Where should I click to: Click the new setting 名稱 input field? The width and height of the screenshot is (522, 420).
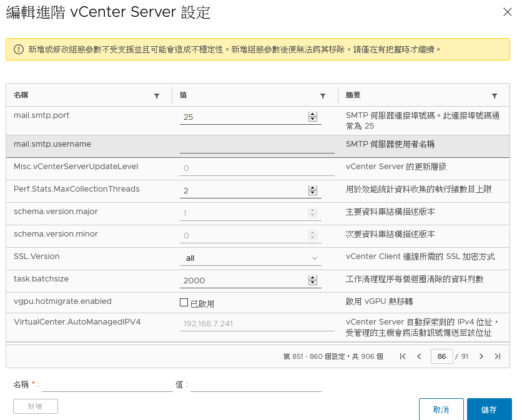[x=107, y=385]
